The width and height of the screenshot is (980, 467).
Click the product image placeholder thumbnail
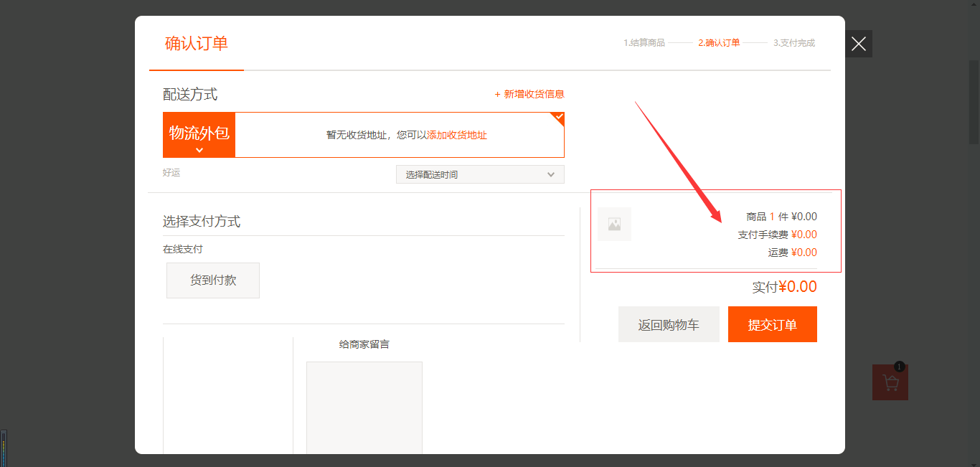tap(614, 225)
